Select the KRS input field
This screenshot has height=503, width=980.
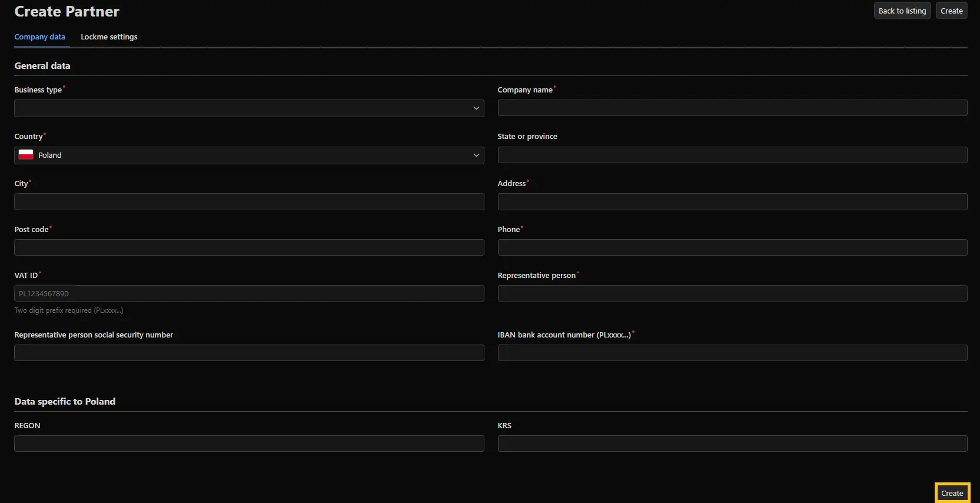(732, 444)
